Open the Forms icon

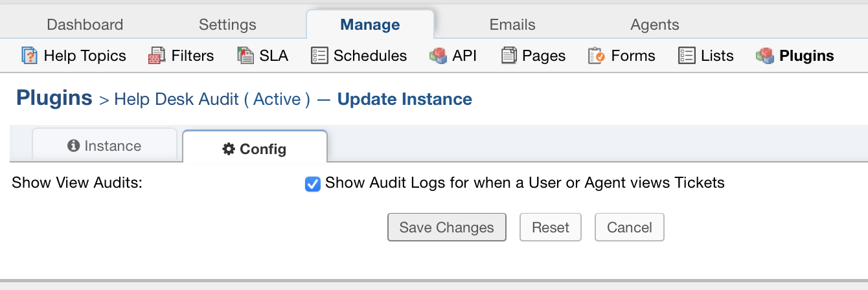click(596, 56)
